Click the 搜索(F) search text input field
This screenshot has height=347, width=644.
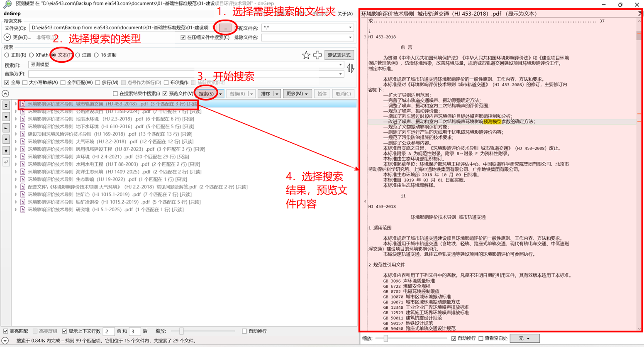183,65
